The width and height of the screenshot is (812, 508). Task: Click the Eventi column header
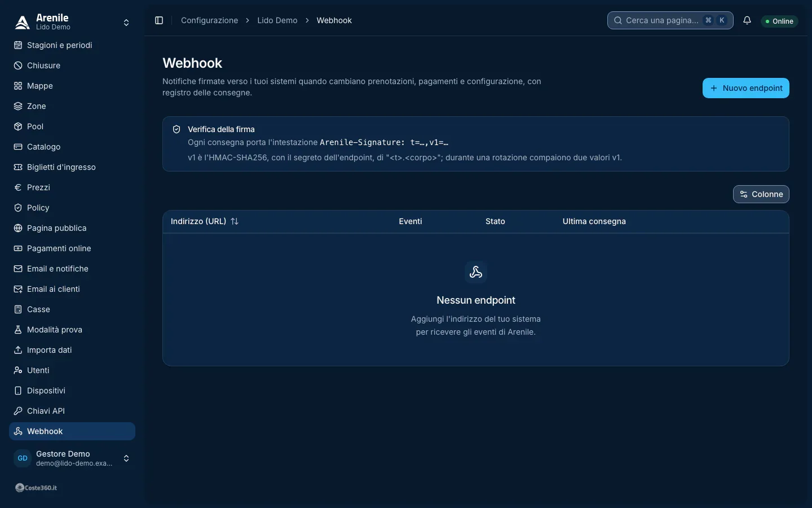pos(411,221)
